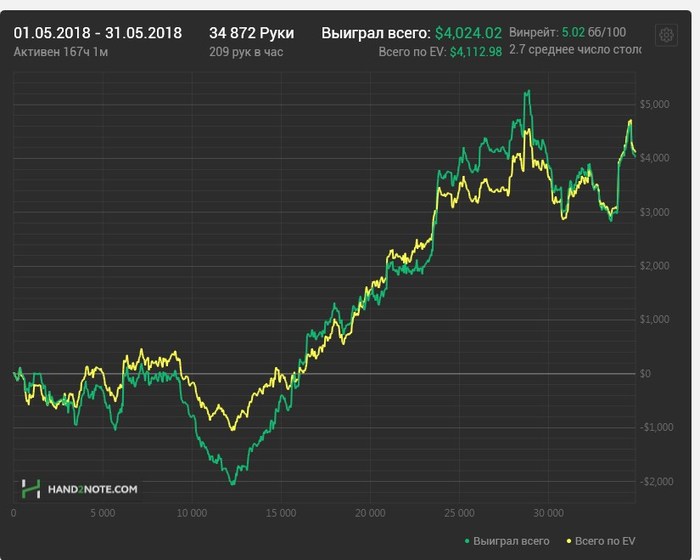
Task: Click the EV total value $4,112.98
Action: point(476,52)
